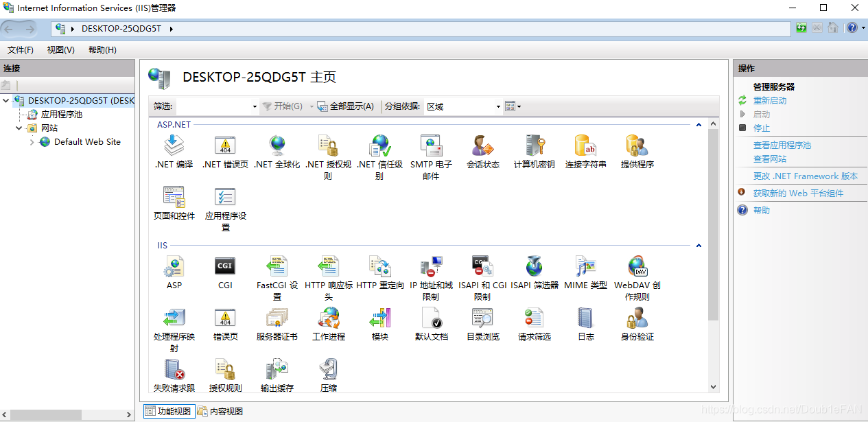
Task: Open ISAPI 筛选器 icon
Action: [x=534, y=266]
